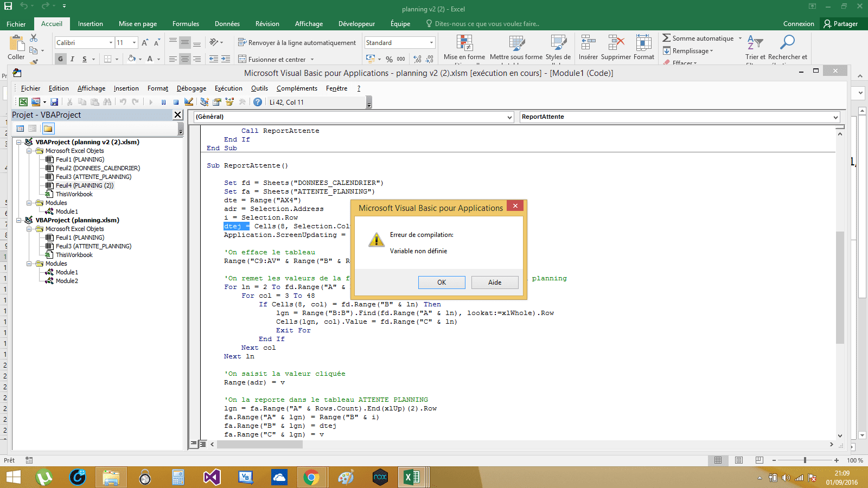
Task: Click OK in the compile error dialog
Action: point(442,282)
